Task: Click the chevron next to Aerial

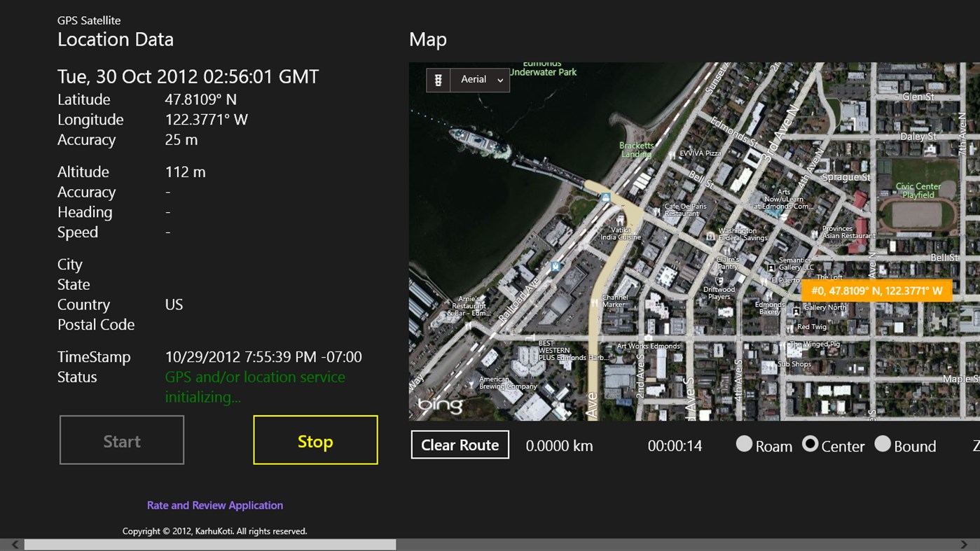Action: pyautogui.click(x=500, y=80)
